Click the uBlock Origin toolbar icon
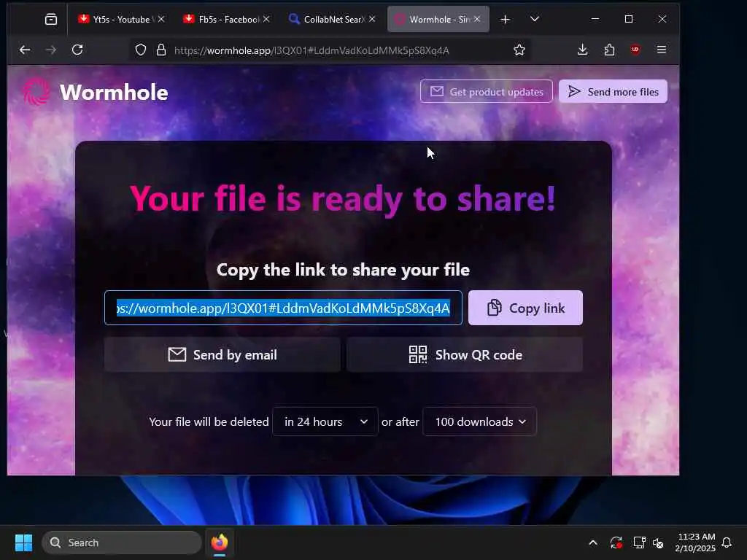Screen dimensions: 747x560 pyautogui.click(x=635, y=50)
